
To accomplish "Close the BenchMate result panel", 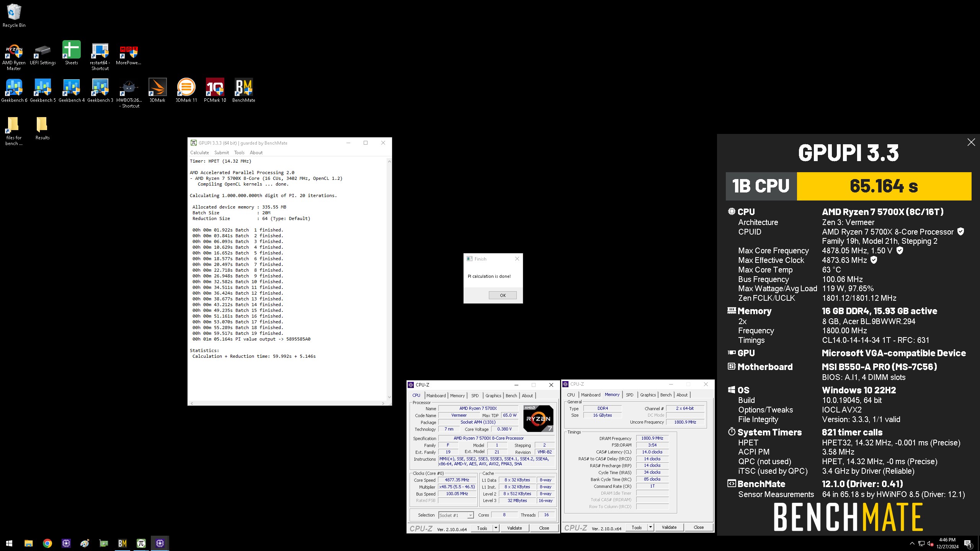I will click(x=971, y=142).
